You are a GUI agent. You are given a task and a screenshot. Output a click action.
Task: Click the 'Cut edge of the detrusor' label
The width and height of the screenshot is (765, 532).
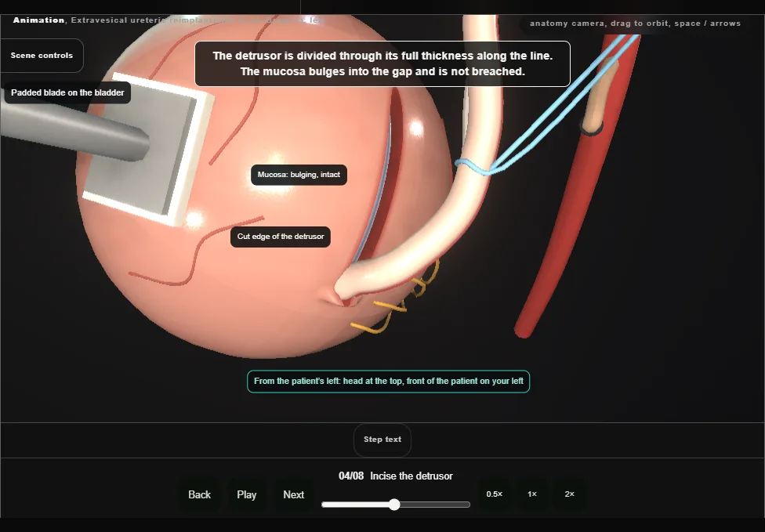[x=281, y=237]
